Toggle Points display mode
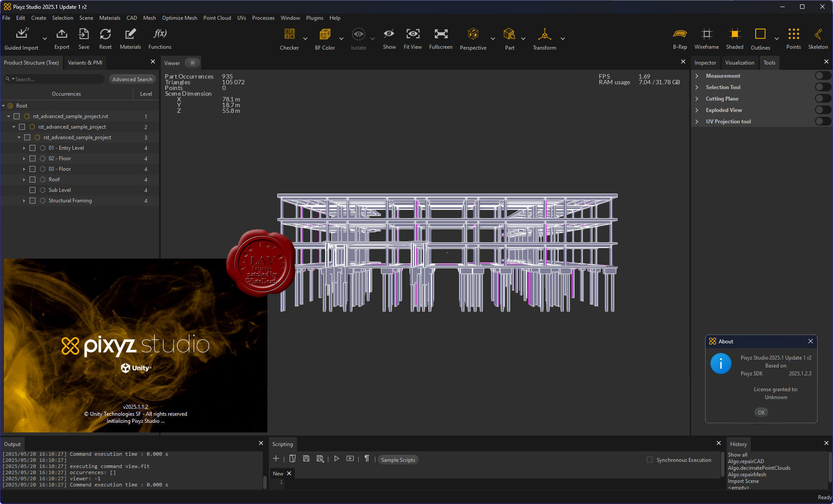 point(793,34)
